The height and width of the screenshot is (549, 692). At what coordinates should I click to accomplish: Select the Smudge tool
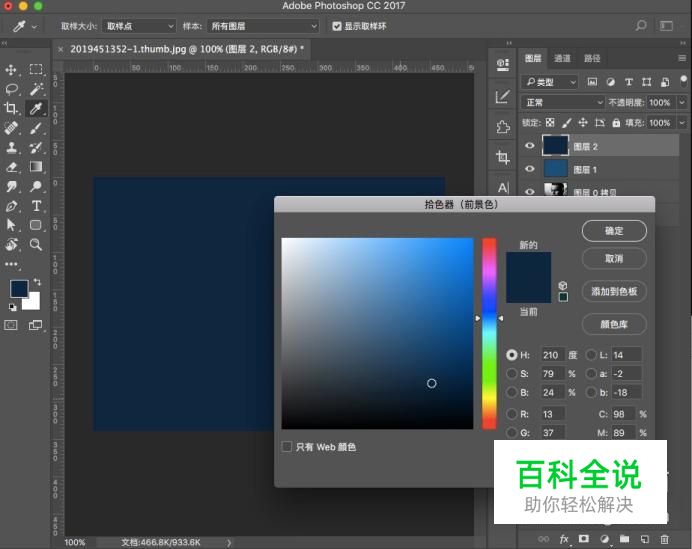coord(11,186)
